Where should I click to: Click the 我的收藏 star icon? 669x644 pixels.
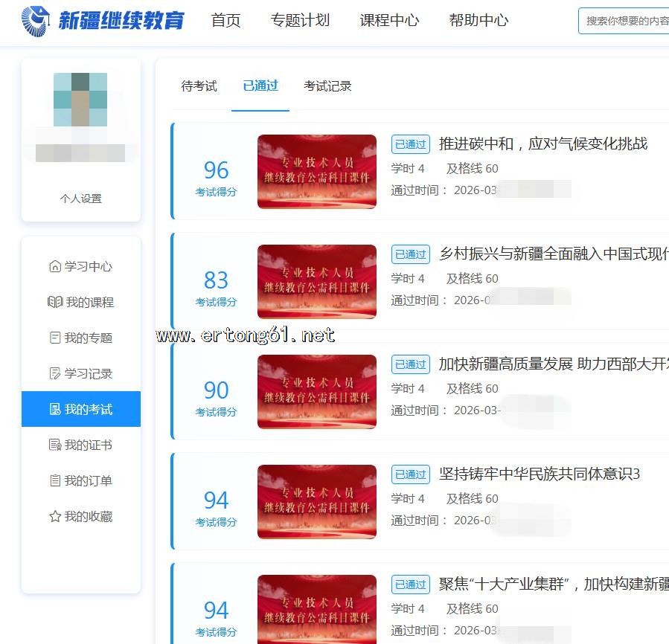pos(54,516)
